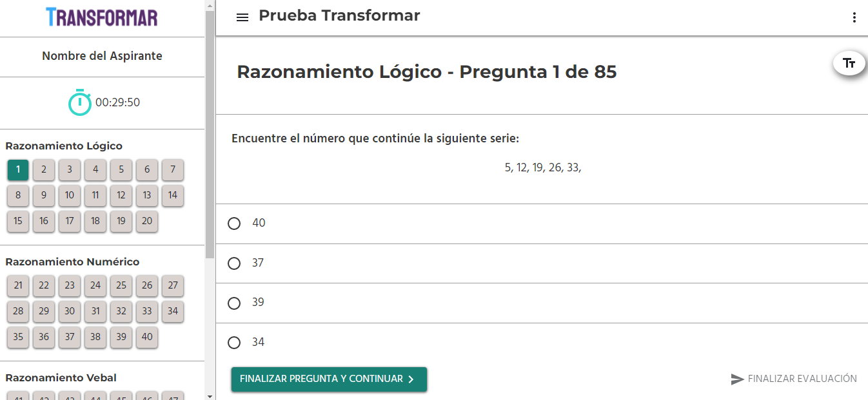868x400 pixels.
Task: Click the stopwatch timer icon
Action: tap(81, 102)
